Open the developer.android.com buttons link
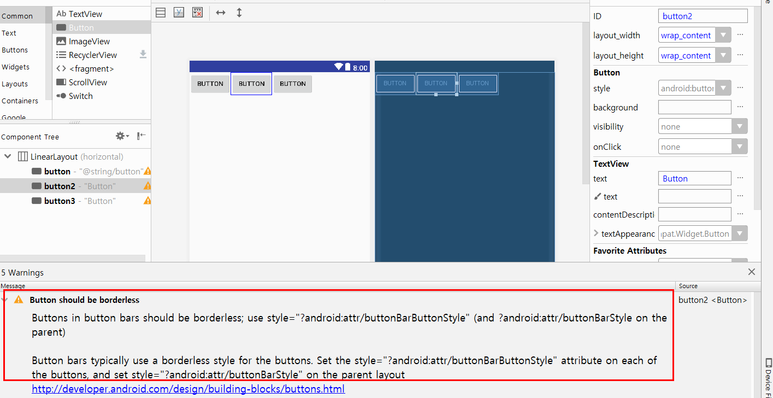Image resolution: width=773 pixels, height=398 pixels. tap(188, 389)
